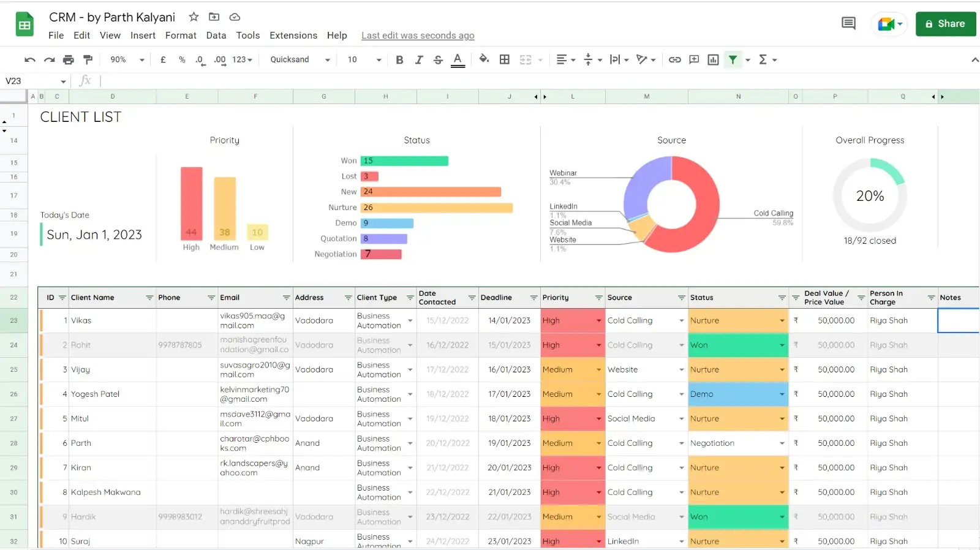Activate the Paint format tool
980x550 pixels.
pyautogui.click(x=88, y=59)
